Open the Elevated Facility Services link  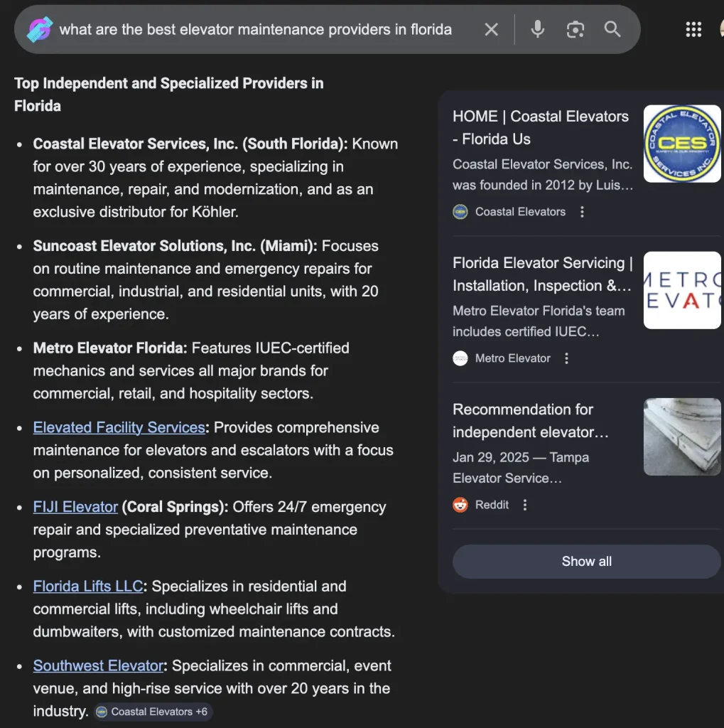click(x=119, y=428)
